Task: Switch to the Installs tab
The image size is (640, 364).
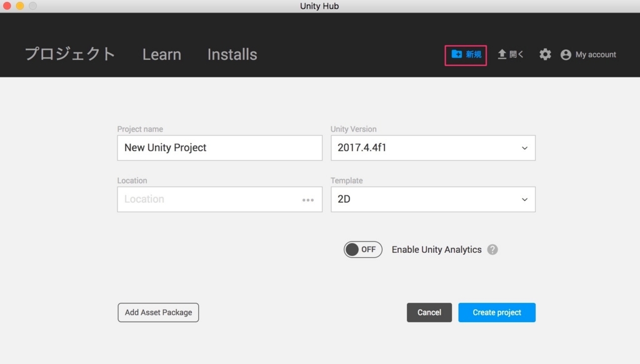Action: [x=232, y=54]
